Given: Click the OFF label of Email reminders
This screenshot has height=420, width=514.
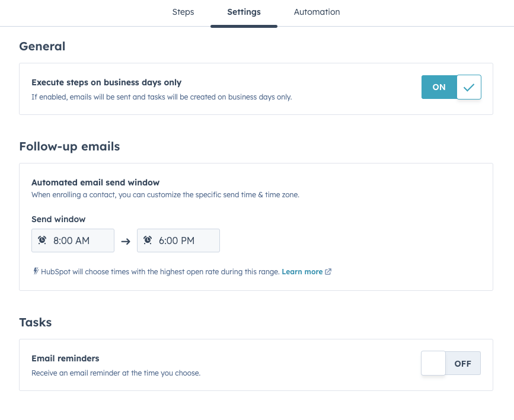Looking at the screenshot, I should pyautogui.click(x=462, y=363).
